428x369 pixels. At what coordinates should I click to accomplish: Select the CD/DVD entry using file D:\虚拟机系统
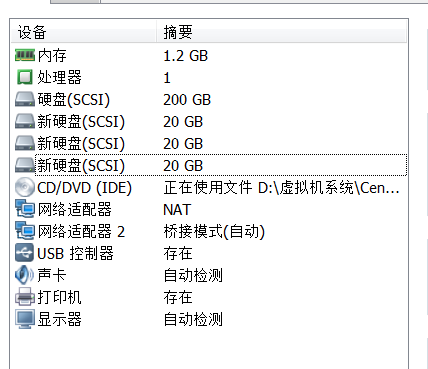click(209, 187)
